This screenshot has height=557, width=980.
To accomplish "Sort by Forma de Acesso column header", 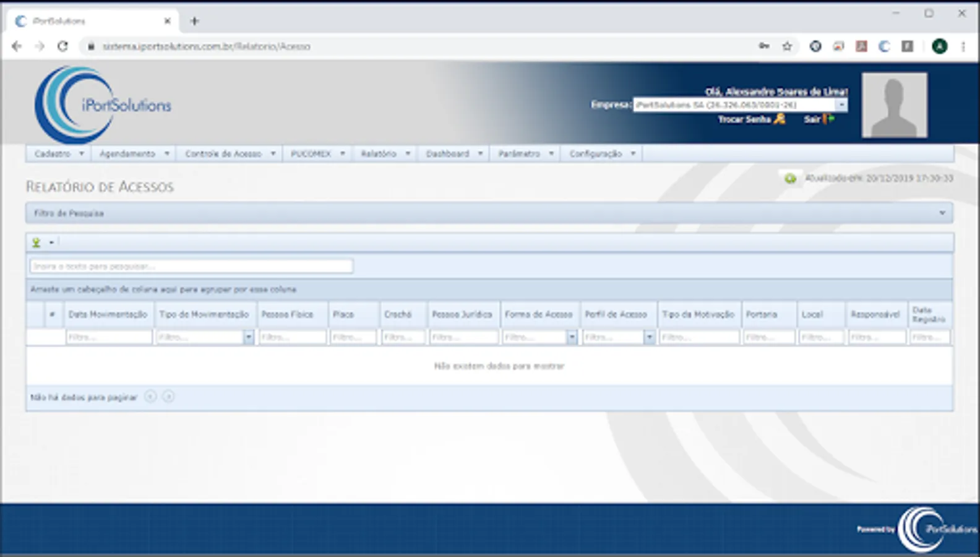I will pos(539,314).
